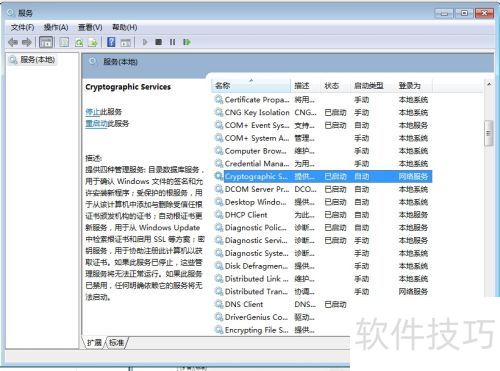Select the DHCP Client service
This screenshot has height=371, width=500.
point(322,215)
